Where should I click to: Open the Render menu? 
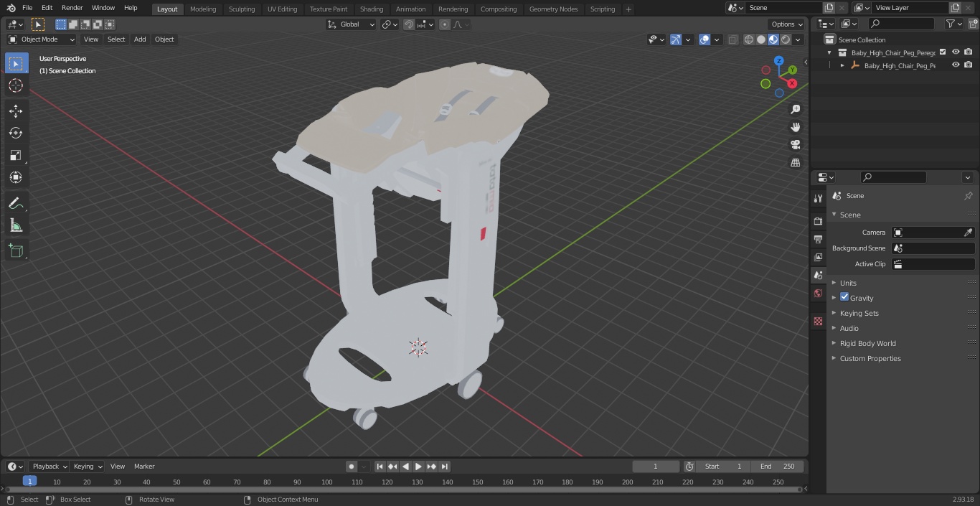coord(72,8)
